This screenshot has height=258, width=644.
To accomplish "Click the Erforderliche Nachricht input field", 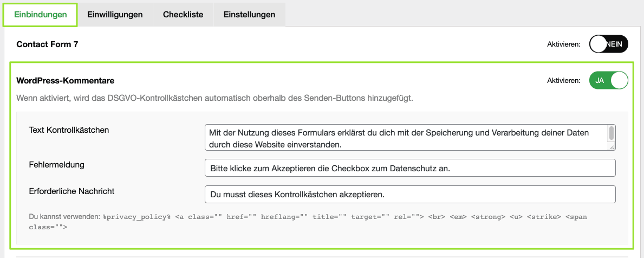I will coord(410,194).
